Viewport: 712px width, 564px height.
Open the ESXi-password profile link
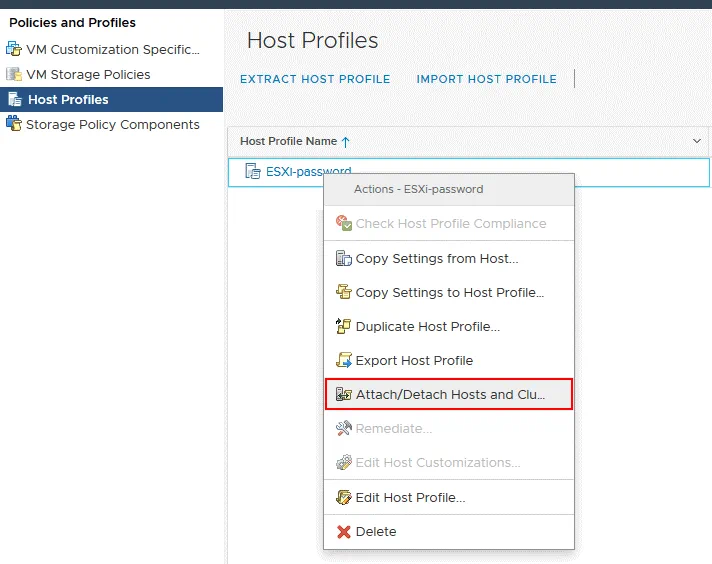click(x=308, y=172)
